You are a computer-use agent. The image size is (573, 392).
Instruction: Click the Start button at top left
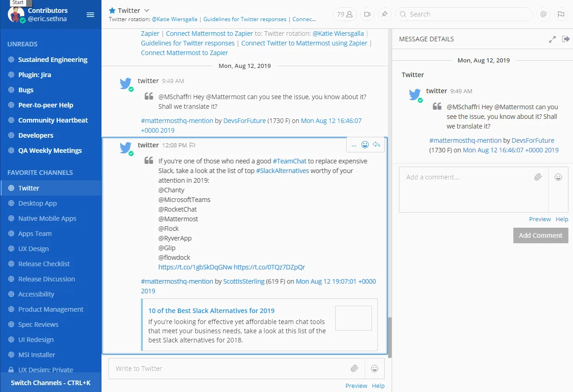tap(18, 3)
